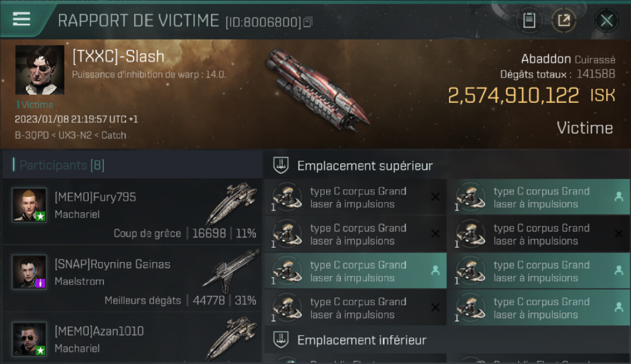Open the Fury795 pilot portrait

click(x=30, y=205)
